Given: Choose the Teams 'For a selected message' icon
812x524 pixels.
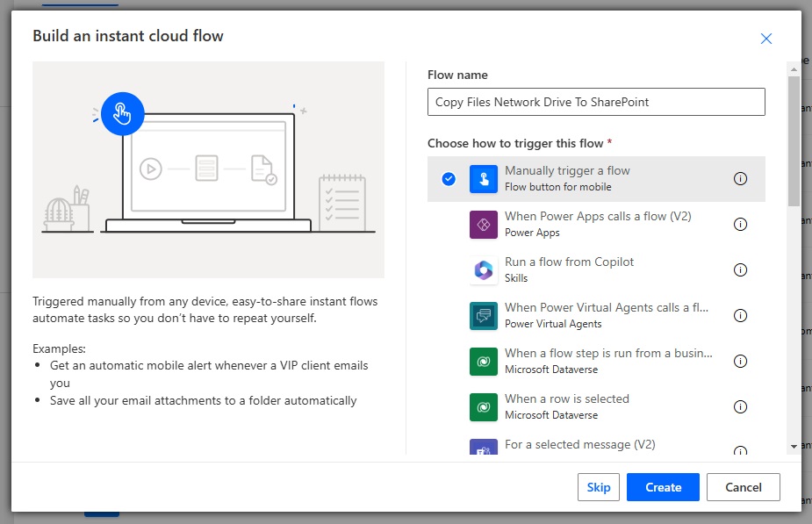Looking at the screenshot, I should pos(483,447).
